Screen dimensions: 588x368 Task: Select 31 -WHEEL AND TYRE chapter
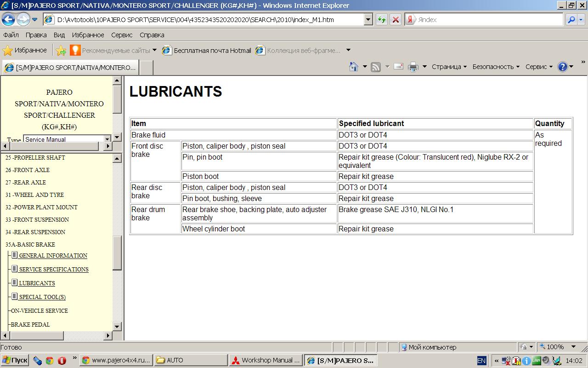[x=34, y=195]
